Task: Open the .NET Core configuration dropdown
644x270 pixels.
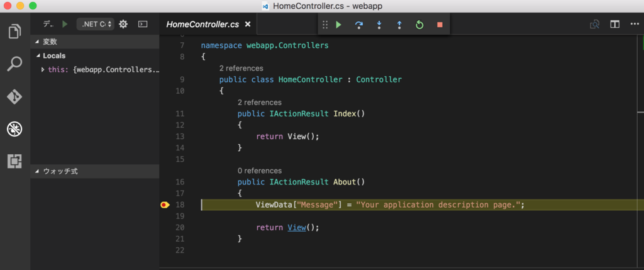Action: coord(96,25)
